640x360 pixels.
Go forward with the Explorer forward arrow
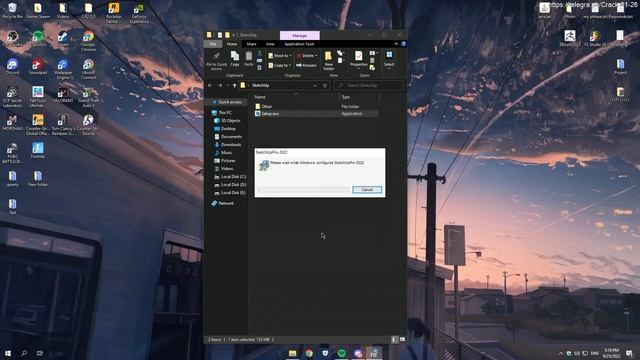tap(220, 85)
